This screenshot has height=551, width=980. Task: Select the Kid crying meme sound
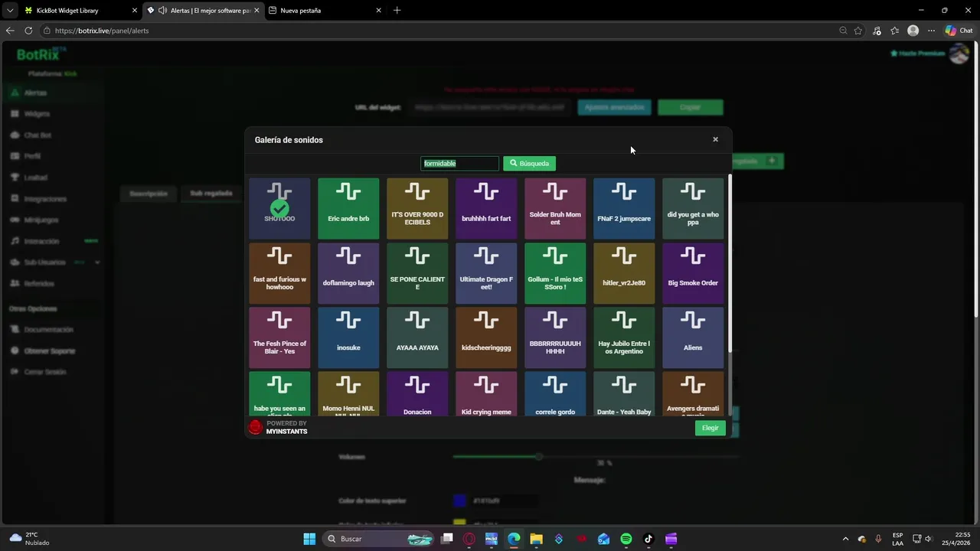point(486,395)
